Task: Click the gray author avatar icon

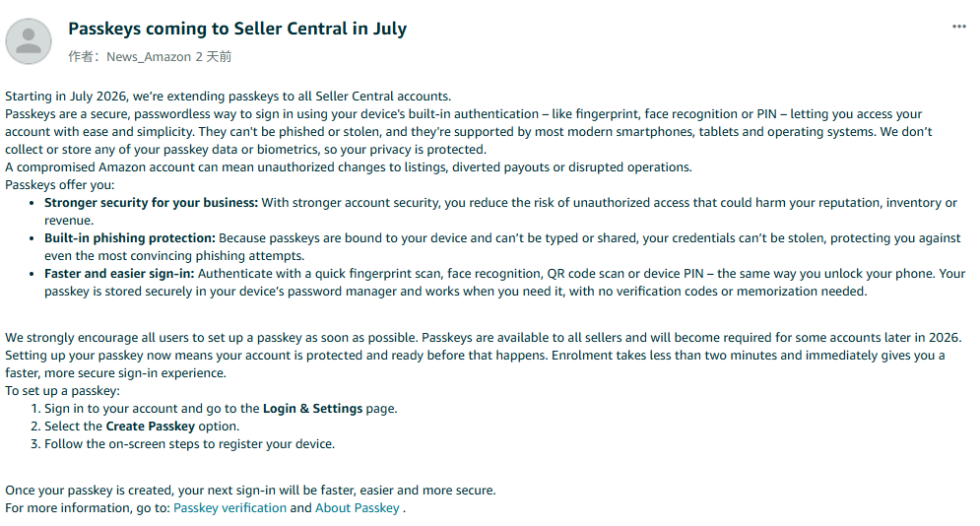Action: tap(29, 41)
